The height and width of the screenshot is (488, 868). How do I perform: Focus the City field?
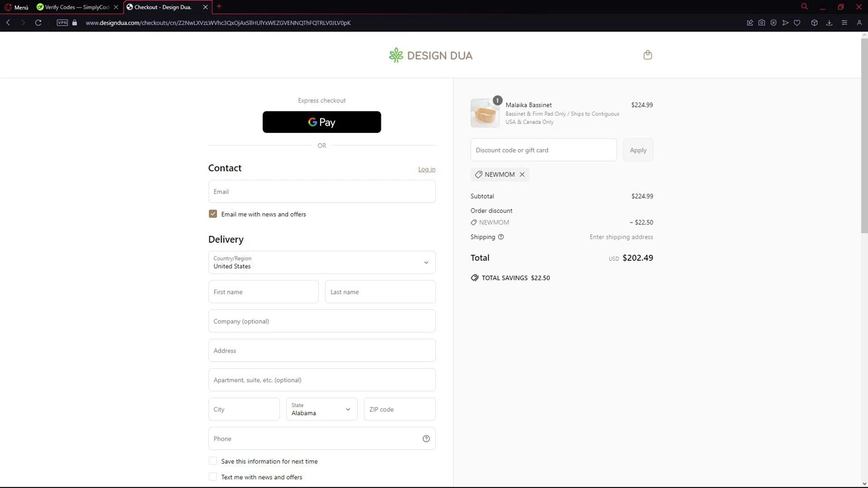click(x=244, y=409)
